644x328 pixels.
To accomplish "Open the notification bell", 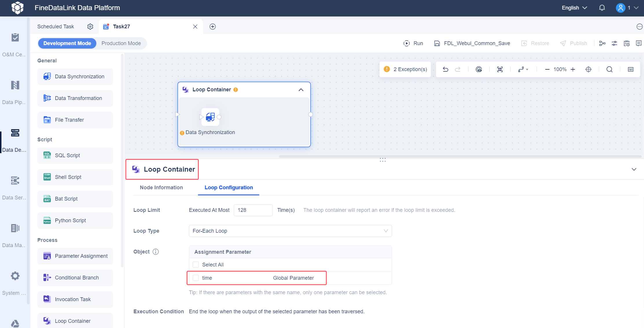I will coord(602,8).
